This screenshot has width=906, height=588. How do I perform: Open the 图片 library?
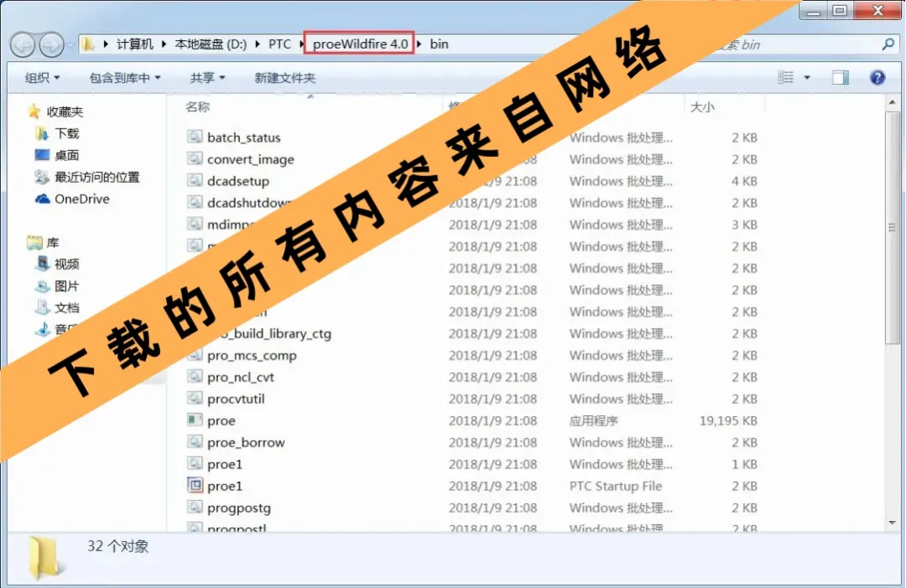[x=67, y=286]
